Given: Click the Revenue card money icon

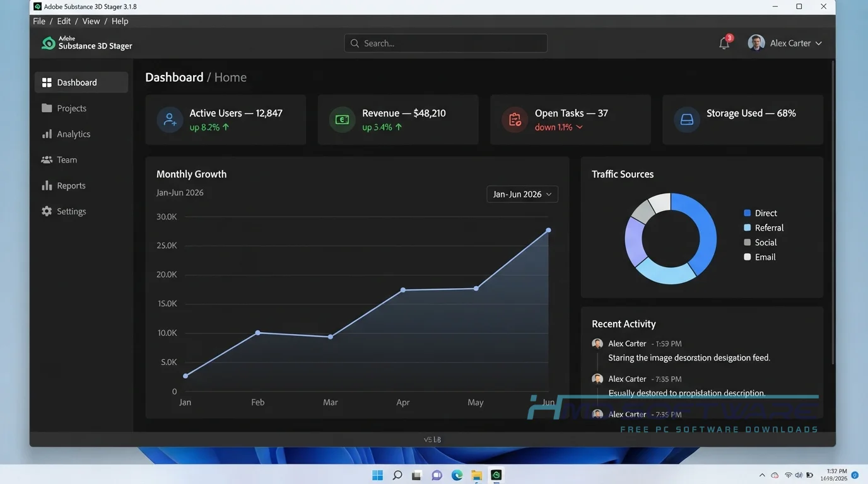Looking at the screenshot, I should coord(342,120).
